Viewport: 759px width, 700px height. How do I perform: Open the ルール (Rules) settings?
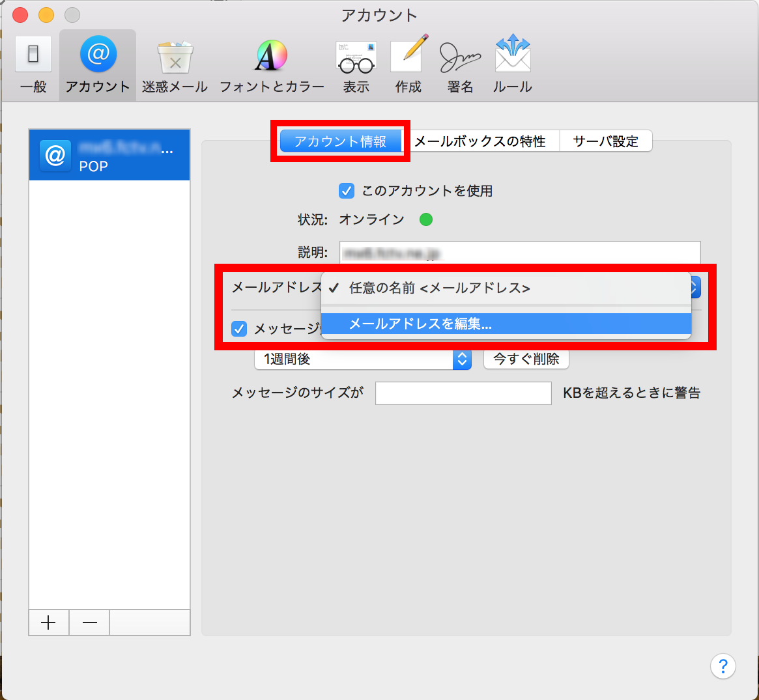click(x=512, y=62)
